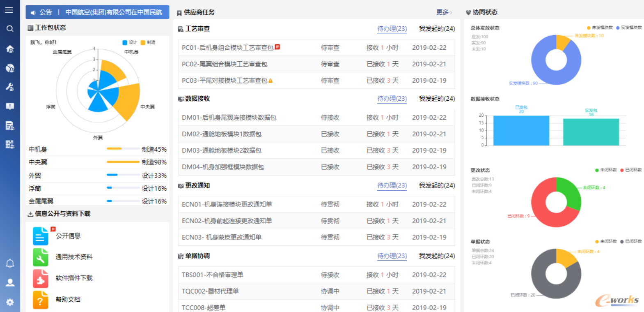Click 协调中 status on TQC002-器材代理单 row

pyautogui.click(x=330, y=291)
